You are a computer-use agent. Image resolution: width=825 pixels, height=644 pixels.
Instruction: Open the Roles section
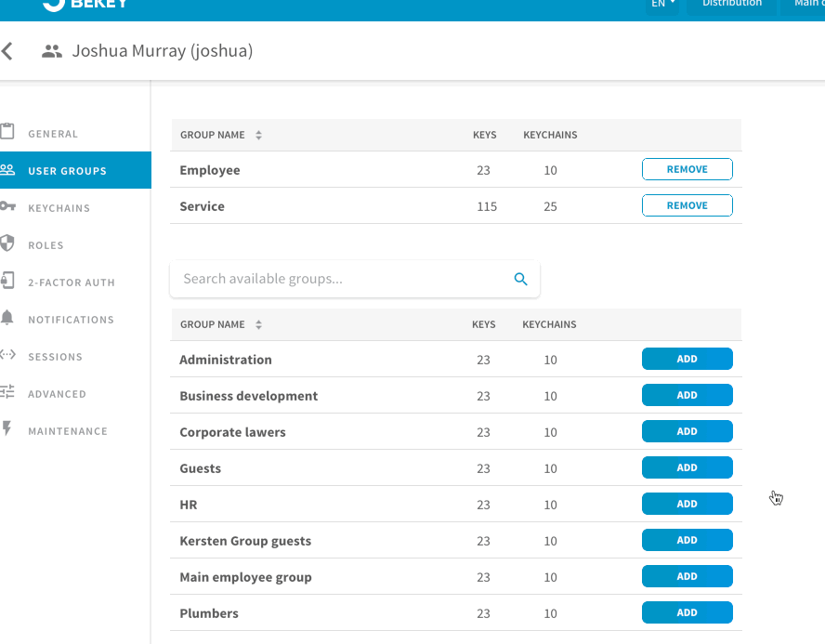(75, 245)
